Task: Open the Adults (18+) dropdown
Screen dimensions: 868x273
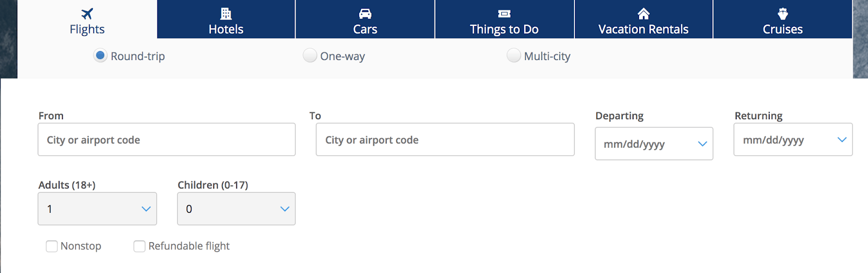Action: [97, 209]
